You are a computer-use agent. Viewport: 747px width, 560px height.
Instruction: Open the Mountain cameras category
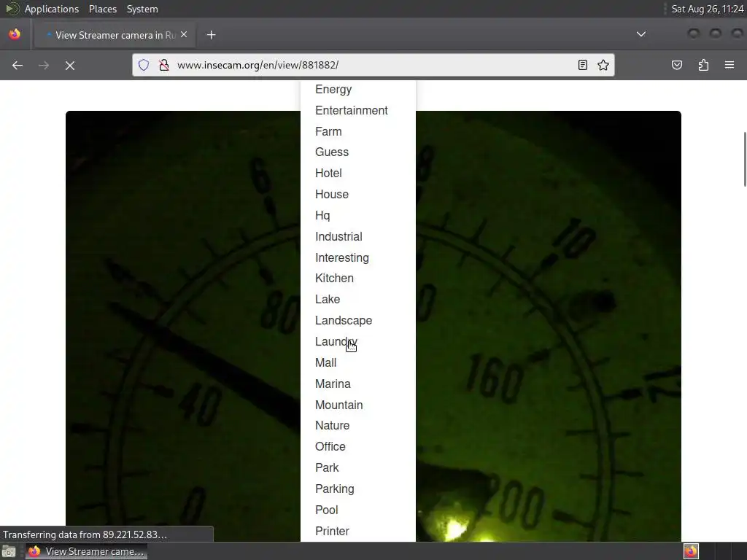point(338,405)
